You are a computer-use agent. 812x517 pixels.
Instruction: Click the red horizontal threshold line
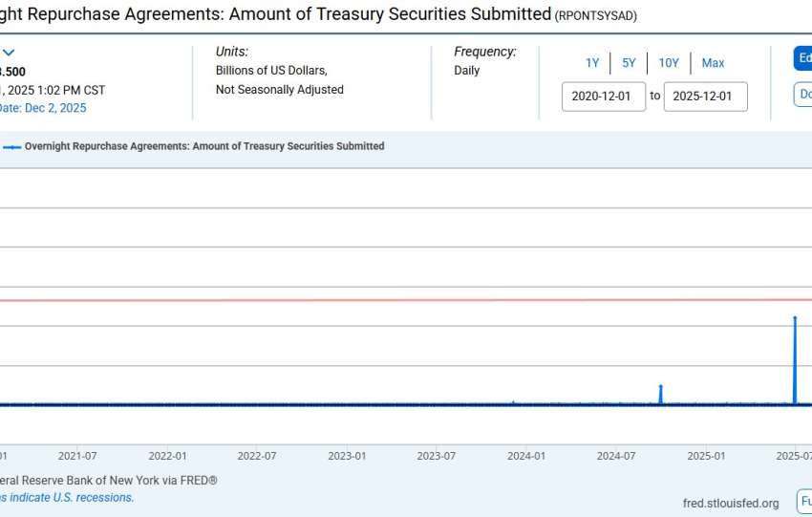382,300
